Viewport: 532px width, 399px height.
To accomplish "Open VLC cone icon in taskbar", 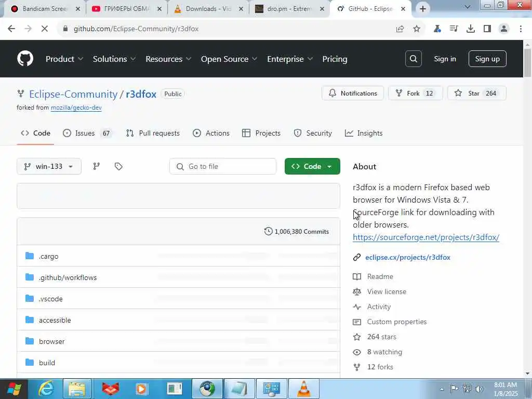I will click(303, 389).
